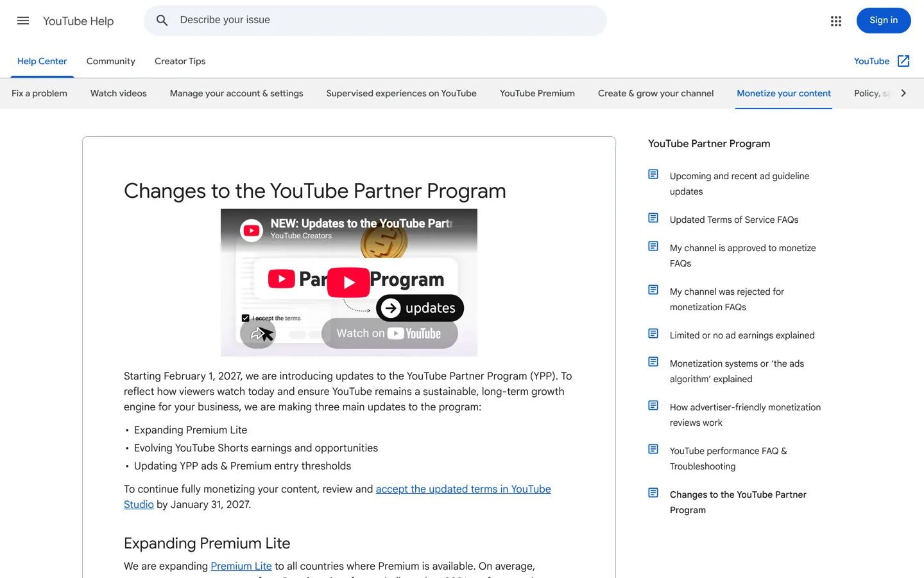Image resolution: width=924 pixels, height=578 pixels.
Task: Open YouTube performance FAQ & Troubleshooting
Action: [x=728, y=459]
